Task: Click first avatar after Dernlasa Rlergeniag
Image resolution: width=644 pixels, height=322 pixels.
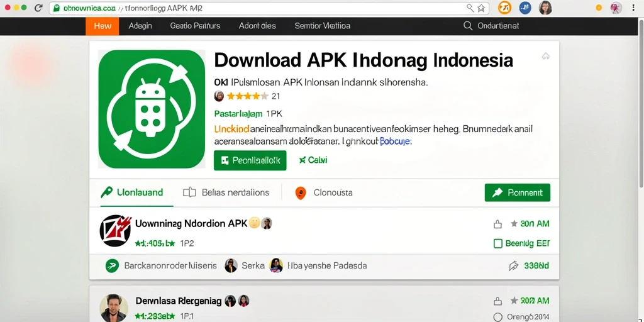Action: coord(230,301)
